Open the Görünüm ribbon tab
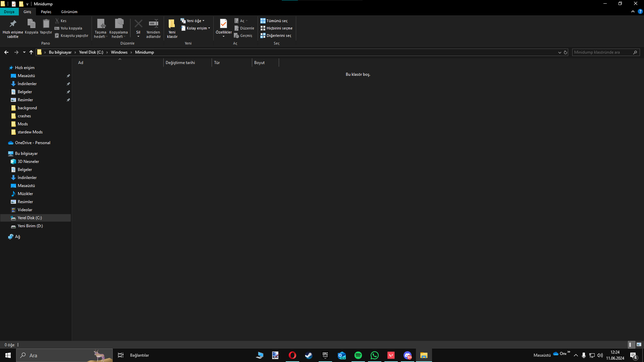Viewport: 644px width, 362px height. click(69, 12)
